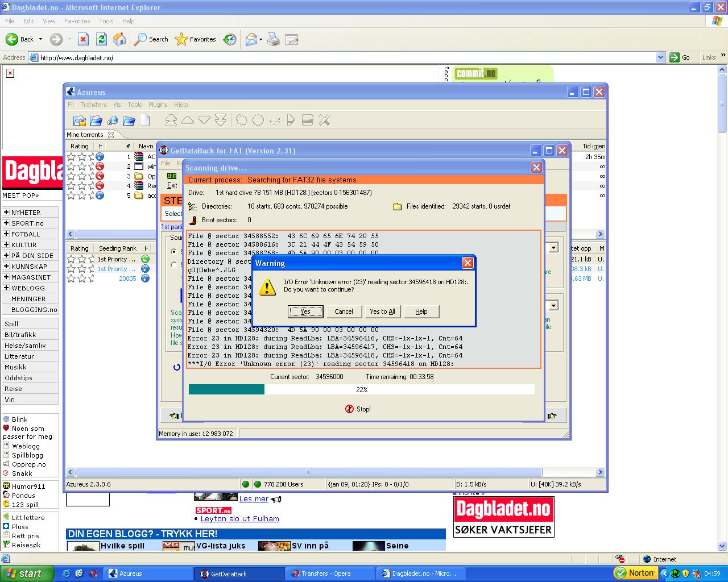
Task: Click the MENINGER sidebar link
Action: pos(28,299)
